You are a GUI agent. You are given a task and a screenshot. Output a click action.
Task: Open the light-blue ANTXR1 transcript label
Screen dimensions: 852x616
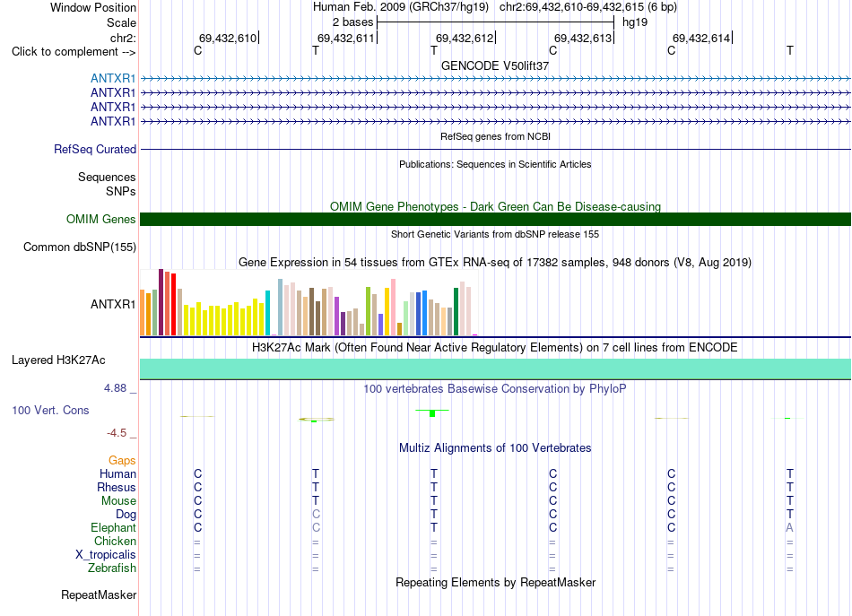point(113,78)
